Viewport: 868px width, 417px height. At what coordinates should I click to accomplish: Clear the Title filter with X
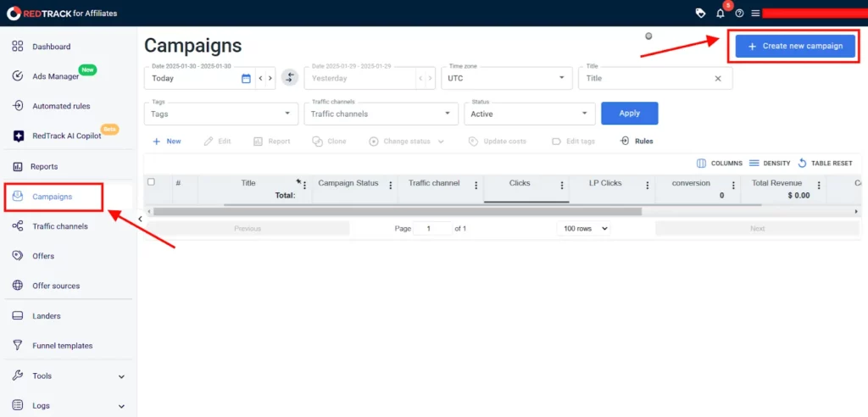(718, 79)
